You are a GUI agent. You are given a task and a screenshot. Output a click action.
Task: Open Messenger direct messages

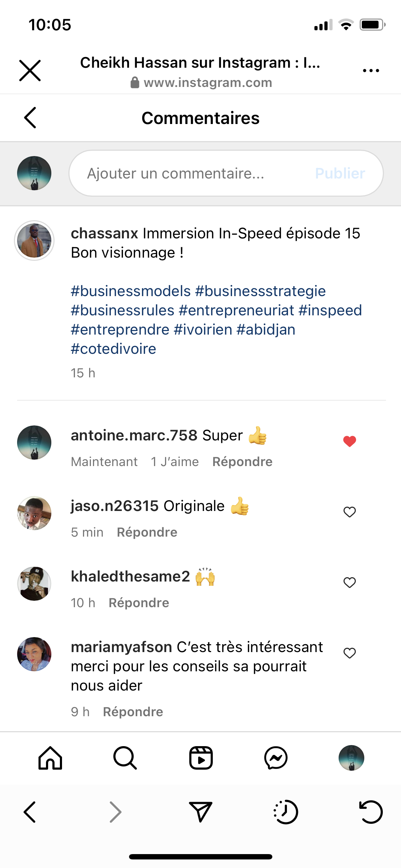[276, 758]
